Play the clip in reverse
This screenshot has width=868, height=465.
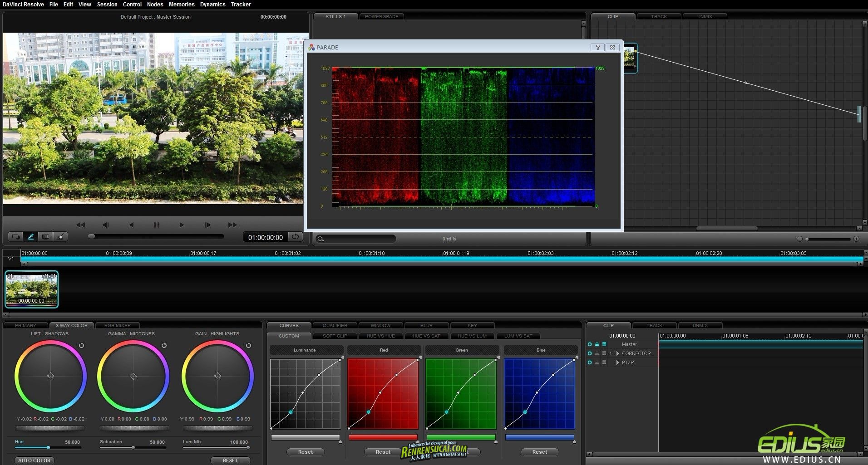(131, 225)
